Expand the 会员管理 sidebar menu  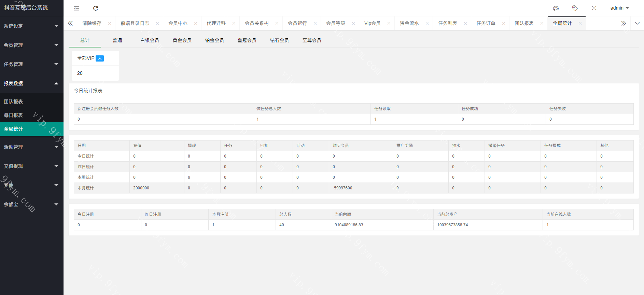pos(31,45)
